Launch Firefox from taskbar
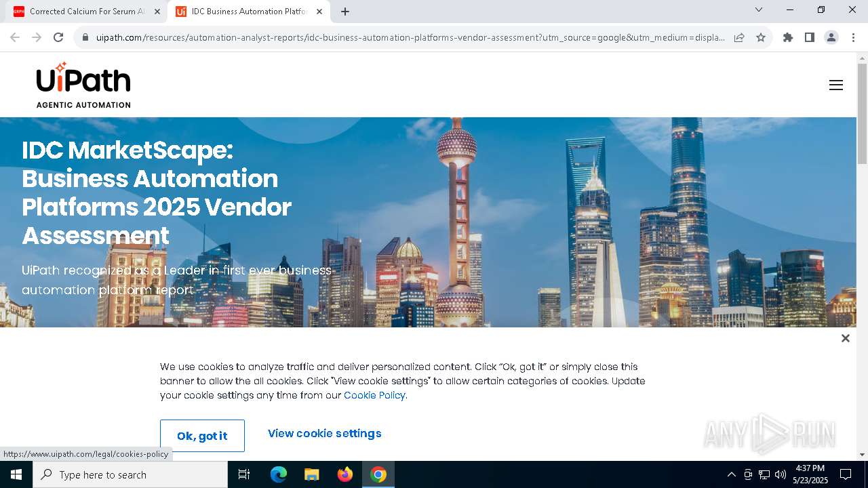Viewport: 868px width, 488px height. pyautogui.click(x=345, y=474)
